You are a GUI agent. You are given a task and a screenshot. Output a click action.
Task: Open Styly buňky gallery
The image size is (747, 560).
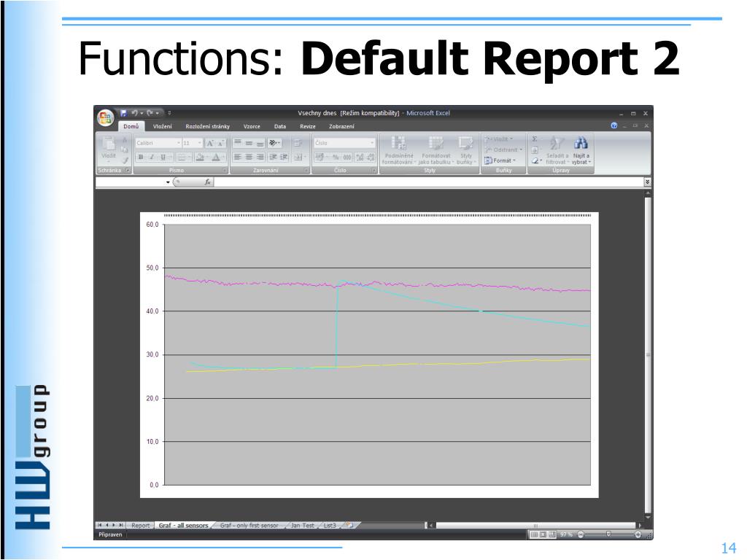point(466,150)
